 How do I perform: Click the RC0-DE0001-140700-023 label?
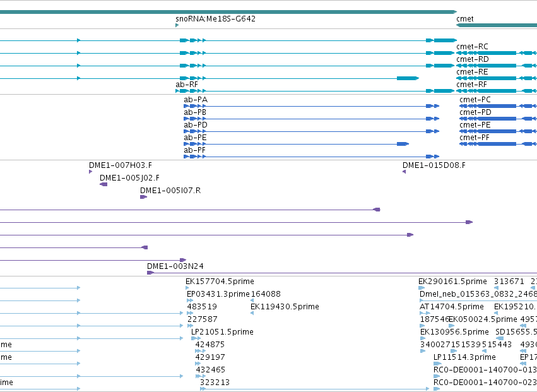click(485, 383)
